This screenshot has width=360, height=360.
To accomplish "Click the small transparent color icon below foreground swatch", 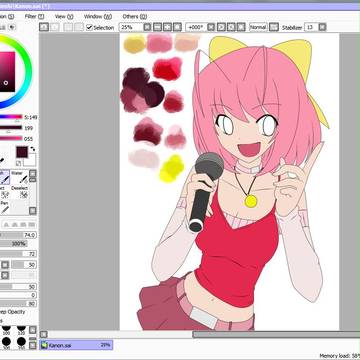I will pos(19,163).
